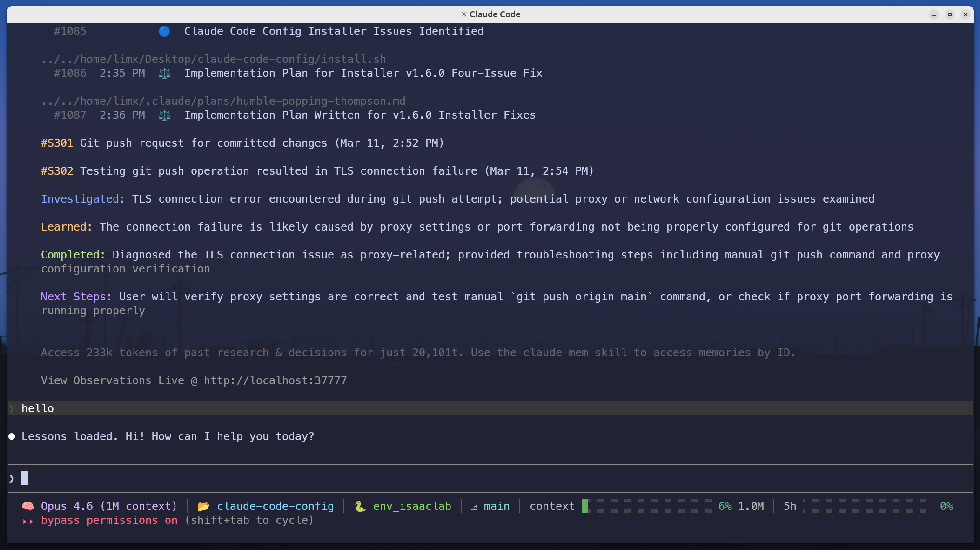Click the 1.0M context size value
980x550 pixels.
tap(751, 506)
